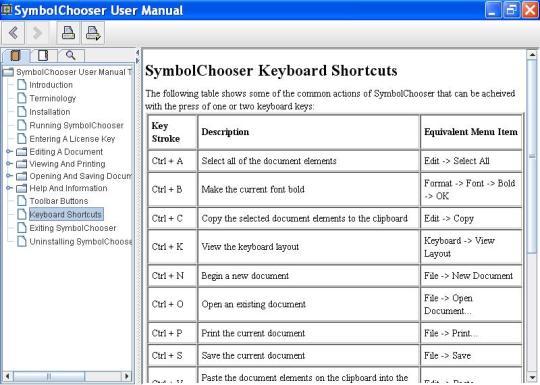This screenshot has height=385, width=540.
Task: Maximize the SymbolChooser User Manual window
Action: (x=511, y=10)
